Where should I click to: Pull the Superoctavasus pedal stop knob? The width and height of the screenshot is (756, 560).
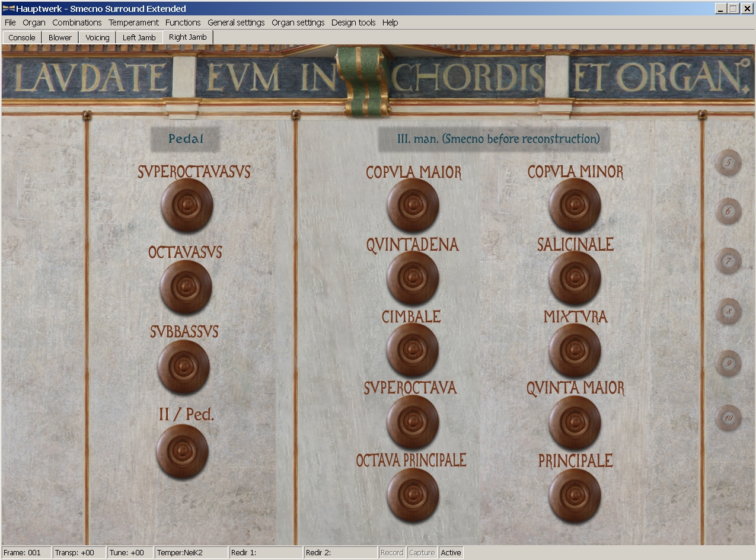187,205
